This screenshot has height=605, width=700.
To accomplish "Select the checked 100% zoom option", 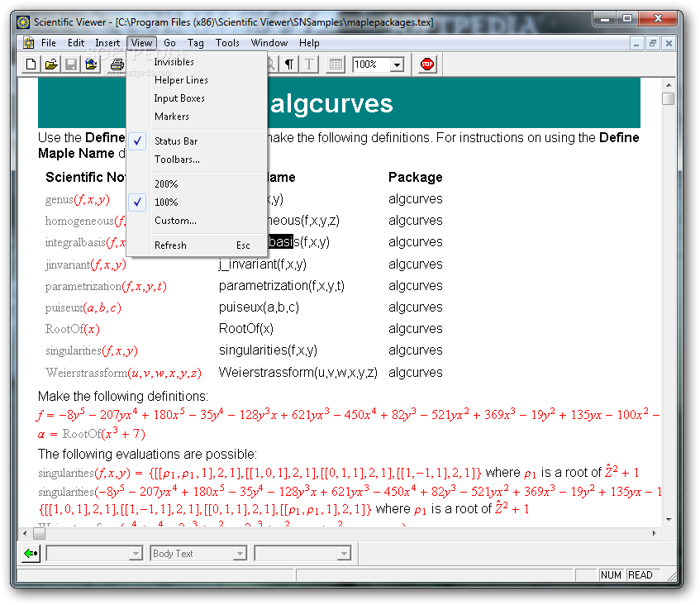I will (x=198, y=202).
